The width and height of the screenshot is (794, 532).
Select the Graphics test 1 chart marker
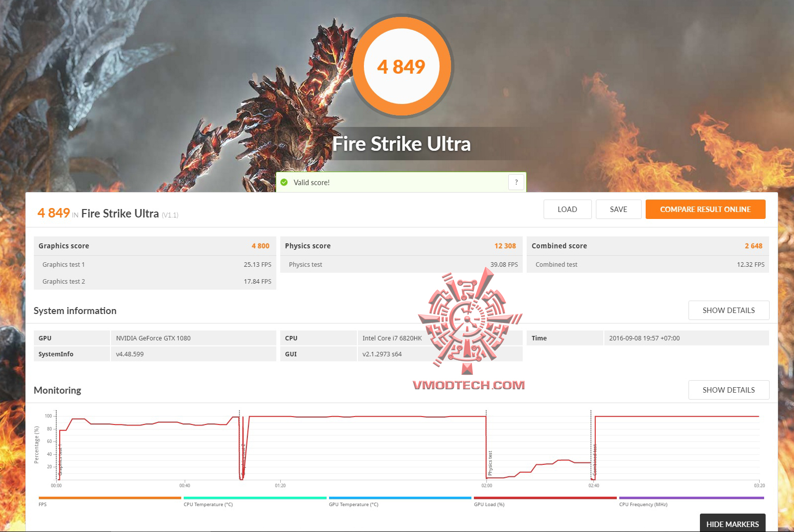coord(60,461)
